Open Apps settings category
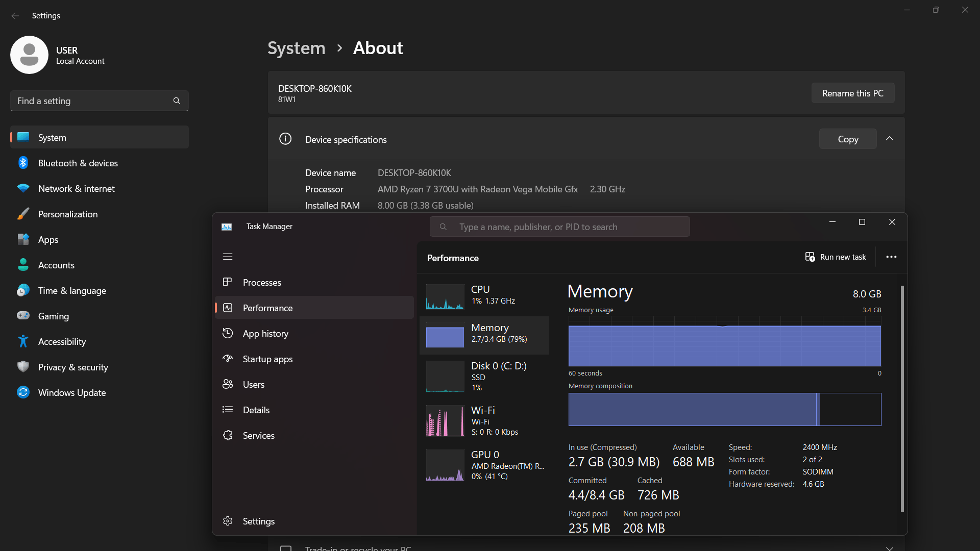Screen dimensions: 980x551 click(x=100, y=239)
